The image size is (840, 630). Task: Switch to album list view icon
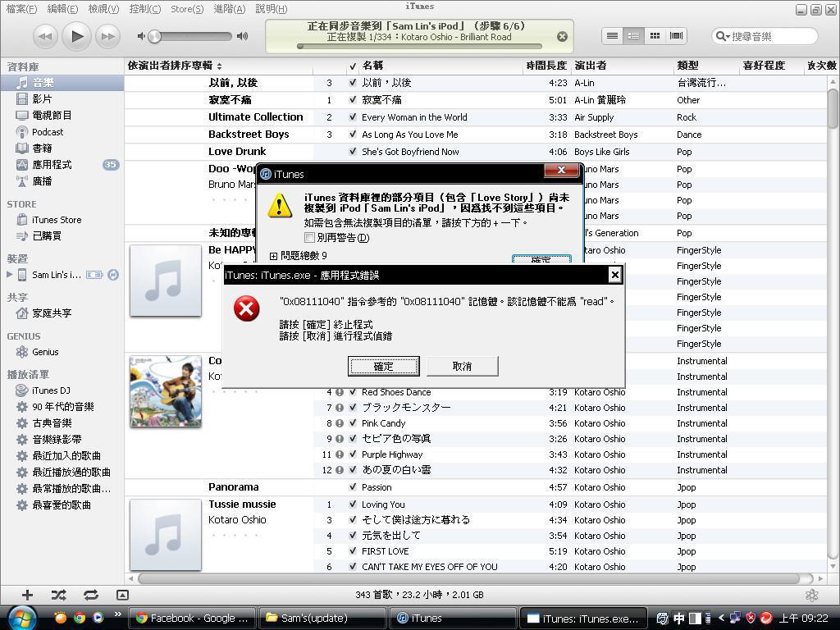(633, 36)
